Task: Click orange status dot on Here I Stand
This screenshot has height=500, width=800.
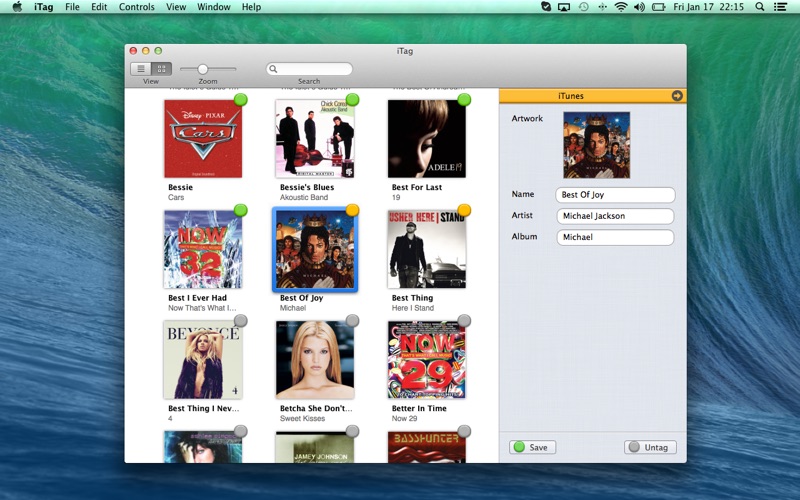Action: (x=464, y=210)
